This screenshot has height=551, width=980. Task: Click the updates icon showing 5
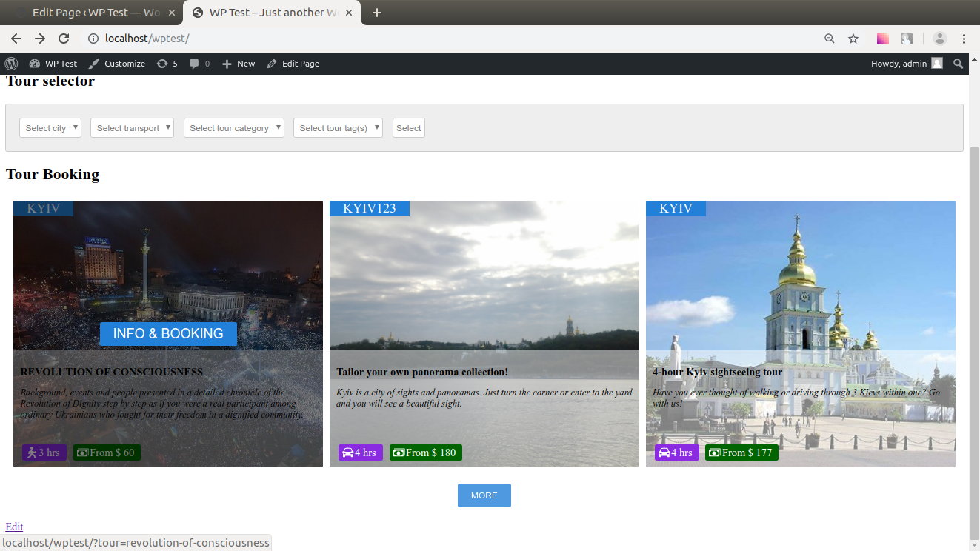tap(167, 64)
